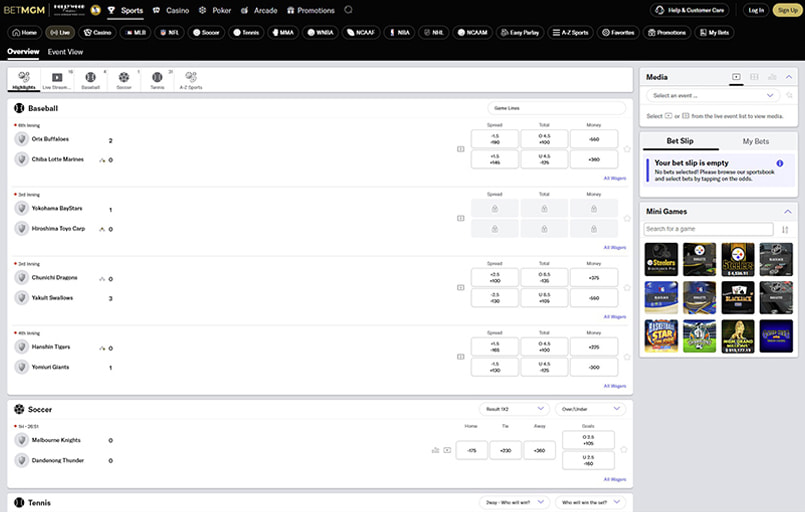The height and width of the screenshot is (512, 805).
Task: Open Tennis Who will win the set dropdown
Action: pyautogui.click(x=590, y=502)
